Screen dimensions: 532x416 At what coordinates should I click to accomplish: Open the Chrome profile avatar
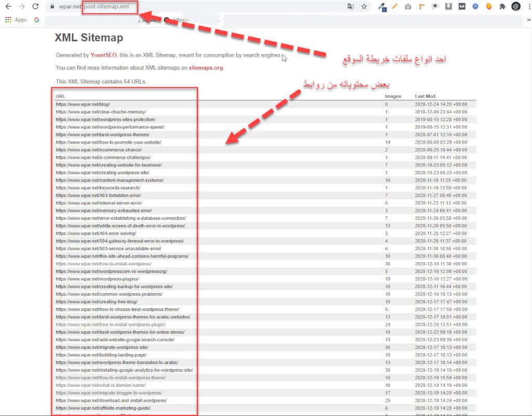pos(516,6)
